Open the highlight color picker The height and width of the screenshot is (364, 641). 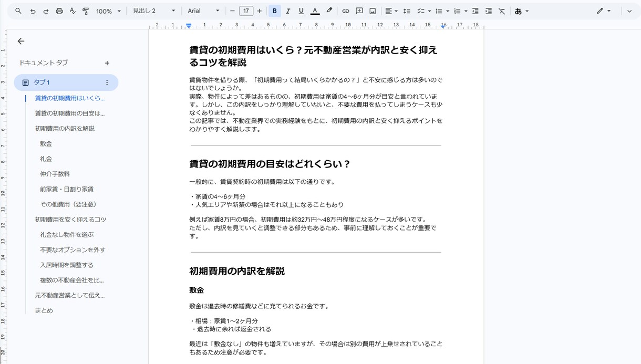pos(329,11)
